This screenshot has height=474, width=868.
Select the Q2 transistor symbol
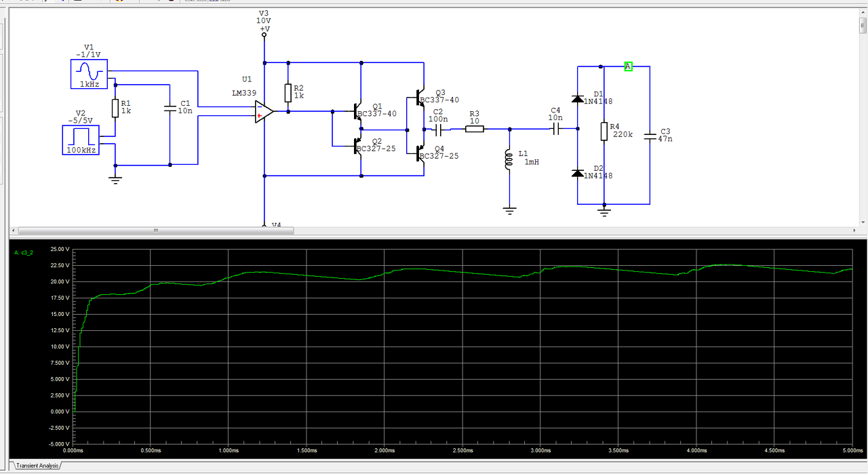(x=357, y=146)
